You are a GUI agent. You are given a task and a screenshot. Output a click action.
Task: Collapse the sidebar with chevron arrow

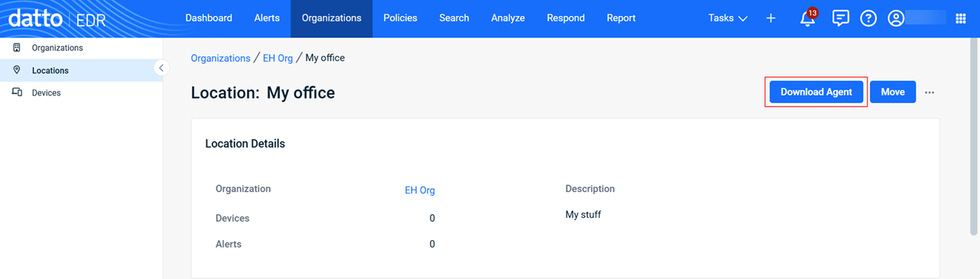[x=161, y=68]
